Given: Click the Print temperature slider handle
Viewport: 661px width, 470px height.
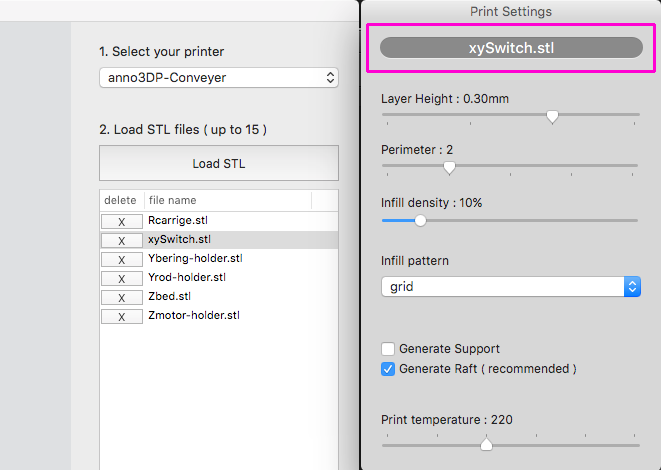Looking at the screenshot, I should coord(486,444).
